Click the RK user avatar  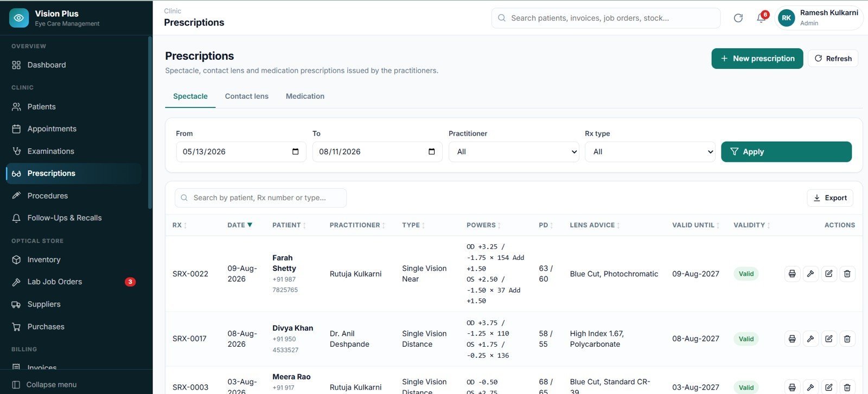tap(787, 18)
